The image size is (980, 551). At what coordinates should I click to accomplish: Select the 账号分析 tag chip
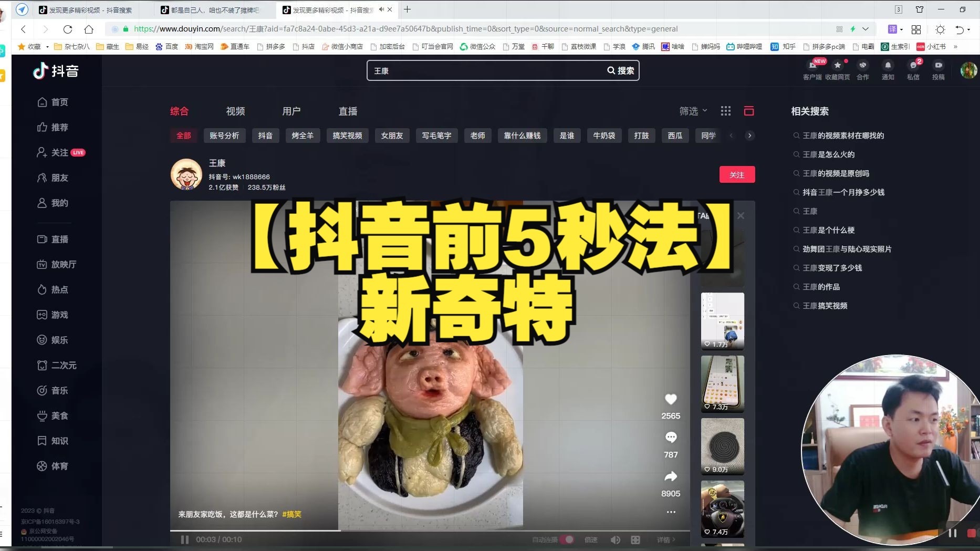(224, 136)
